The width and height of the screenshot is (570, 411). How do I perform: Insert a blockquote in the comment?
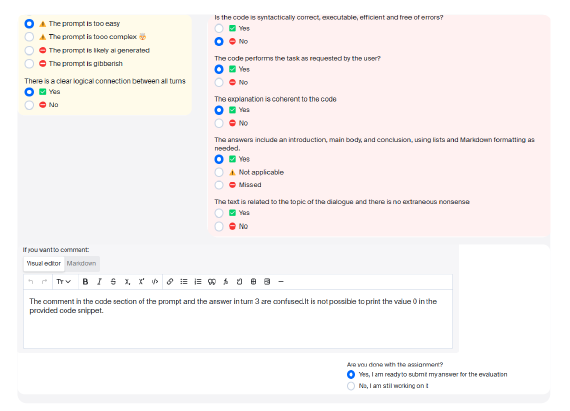[212, 282]
